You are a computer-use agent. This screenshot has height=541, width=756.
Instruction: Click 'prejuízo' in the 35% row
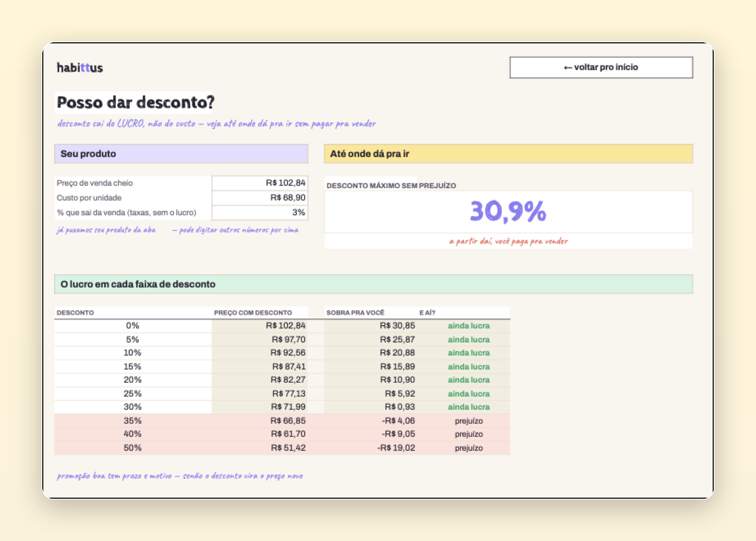[469, 421]
